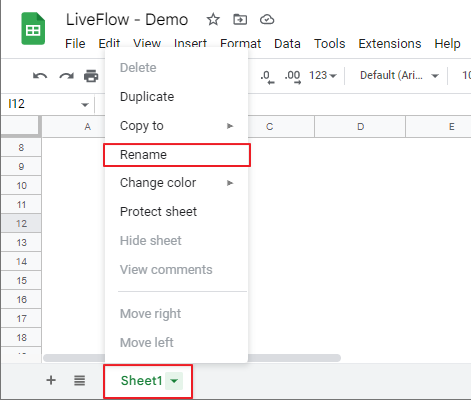Decrease decimal places
This screenshot has height=400, width=471.
click(x=267, y=76)
